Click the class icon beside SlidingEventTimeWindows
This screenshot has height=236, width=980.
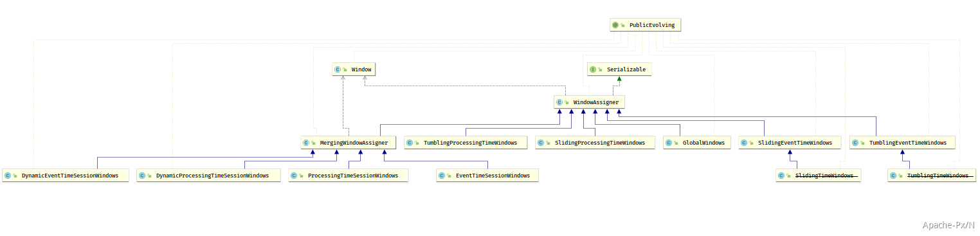[744, 143]
